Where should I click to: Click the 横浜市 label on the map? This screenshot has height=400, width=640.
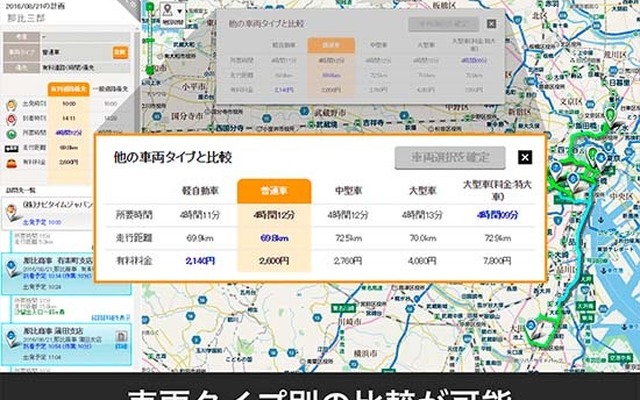(365, 354)
